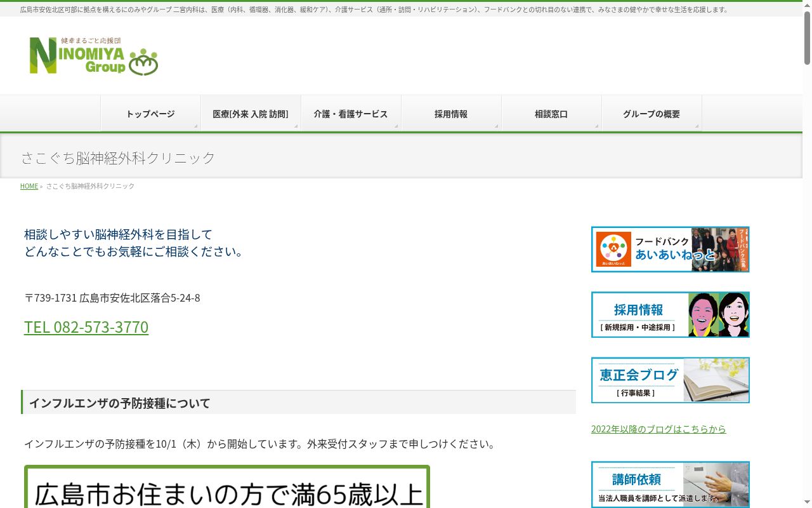
Task: Click the scrollbar up arrow
Action: click(x=807, y=5)
